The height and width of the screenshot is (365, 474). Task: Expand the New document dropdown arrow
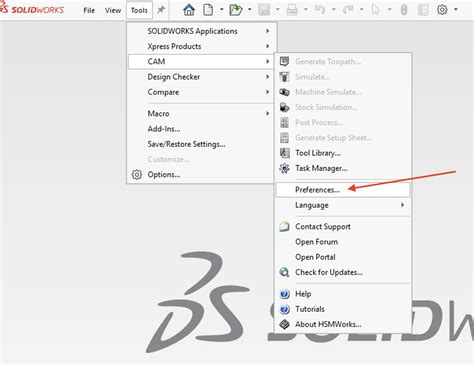pyautogui.click(x=222, y=10)
